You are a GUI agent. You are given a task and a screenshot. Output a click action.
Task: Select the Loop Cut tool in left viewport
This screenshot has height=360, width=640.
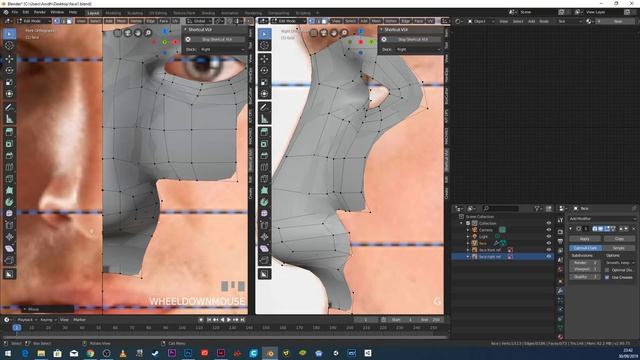(x=9, y=167)
